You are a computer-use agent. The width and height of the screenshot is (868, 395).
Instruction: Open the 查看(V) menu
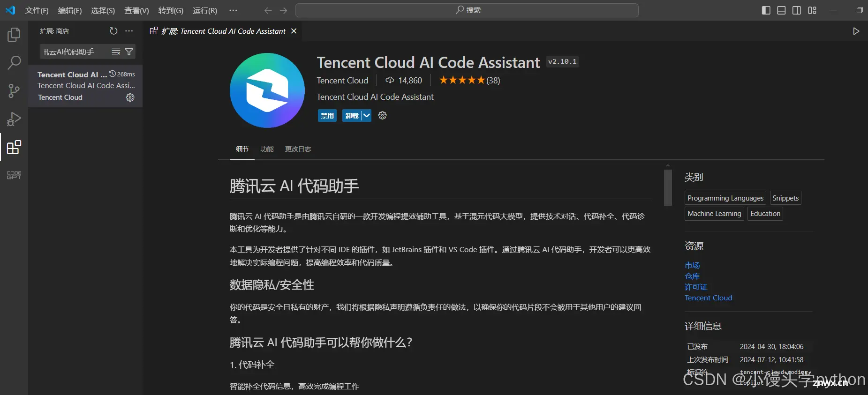[x=136, y=10]
